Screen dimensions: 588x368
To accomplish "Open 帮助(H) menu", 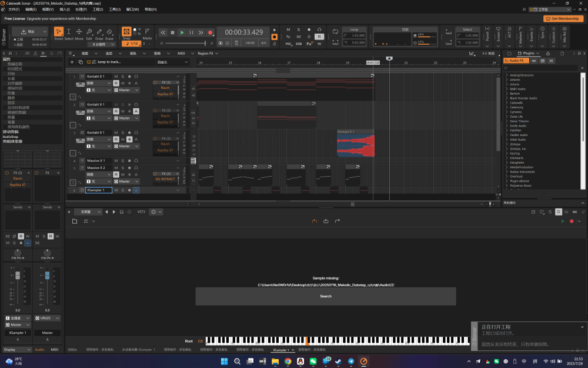I will coord(151,9).
